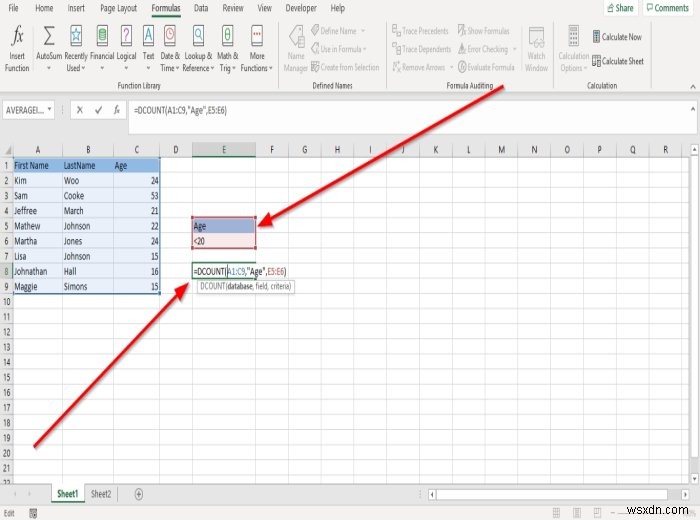Switch to the Data tab
This screenshot has height=520, width=700.
click(x=201, y=8)
